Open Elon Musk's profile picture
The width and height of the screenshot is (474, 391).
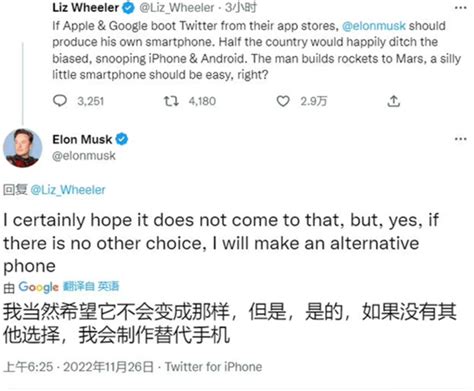click(23, 148)
